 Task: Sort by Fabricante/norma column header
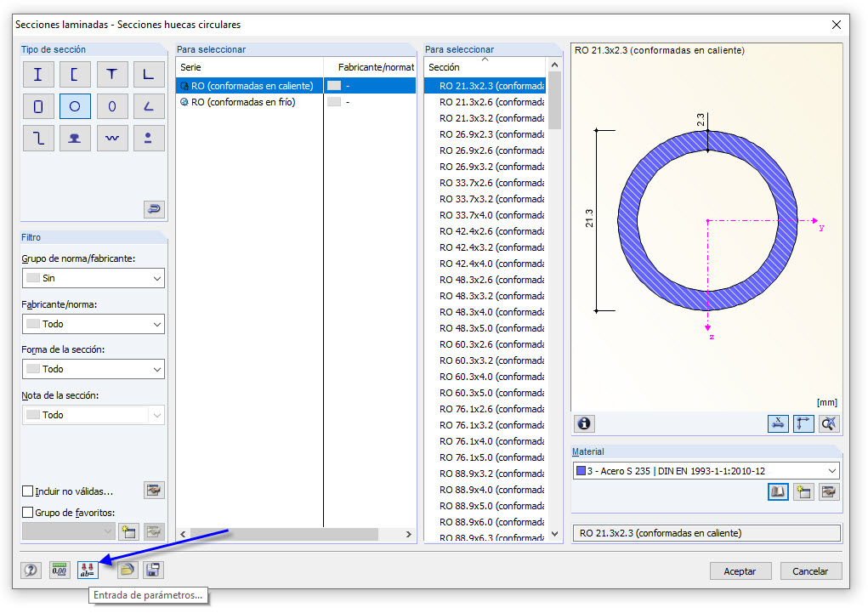point(370,67)
